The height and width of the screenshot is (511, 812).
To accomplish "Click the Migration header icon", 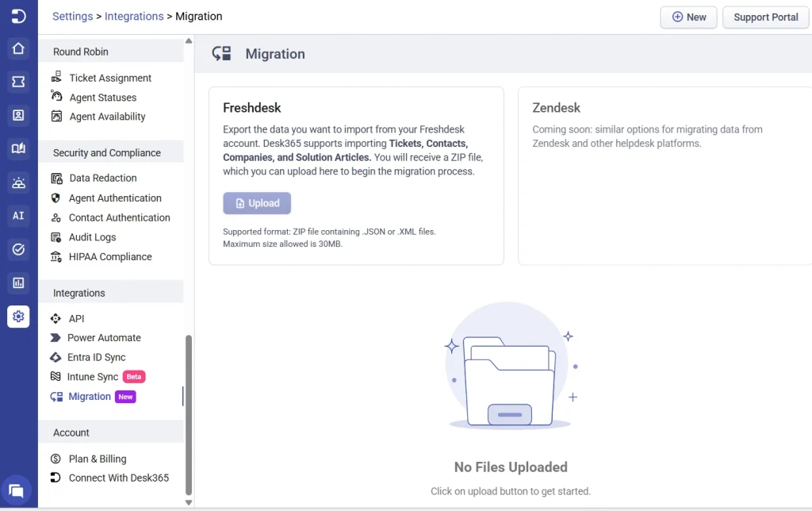I will [221, 53].
